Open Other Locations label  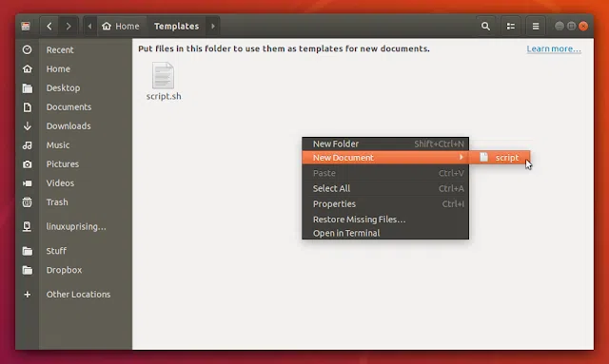(78, 295)
